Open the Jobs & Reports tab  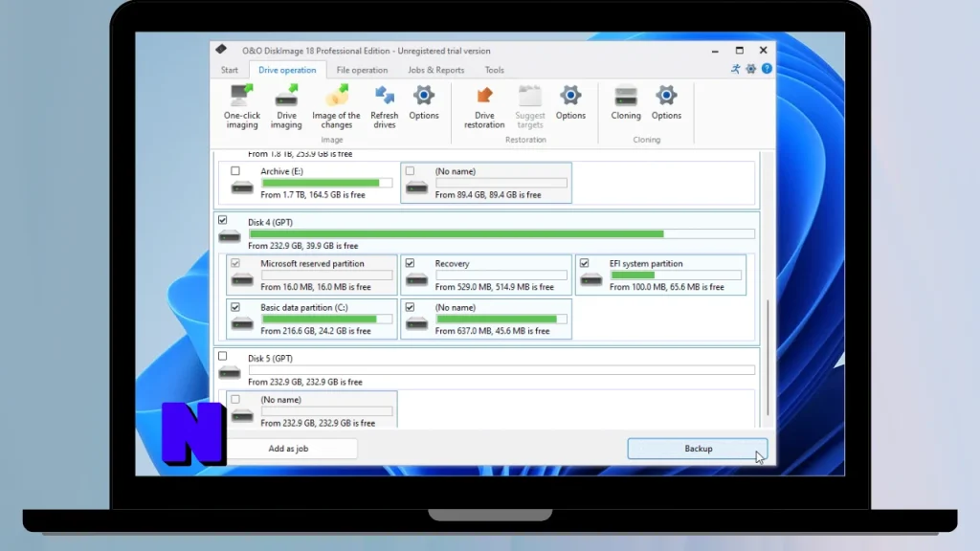point(435,70)
